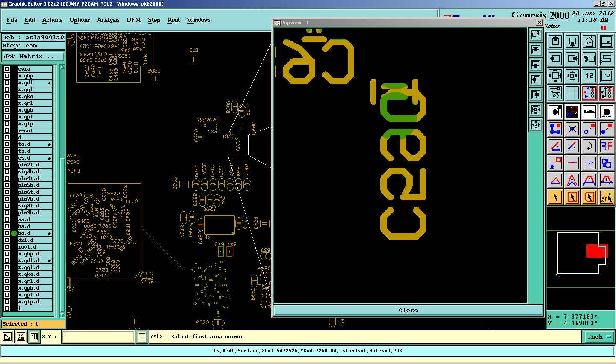Select the polygon selection arrow tool

click(x=589, y=197)
